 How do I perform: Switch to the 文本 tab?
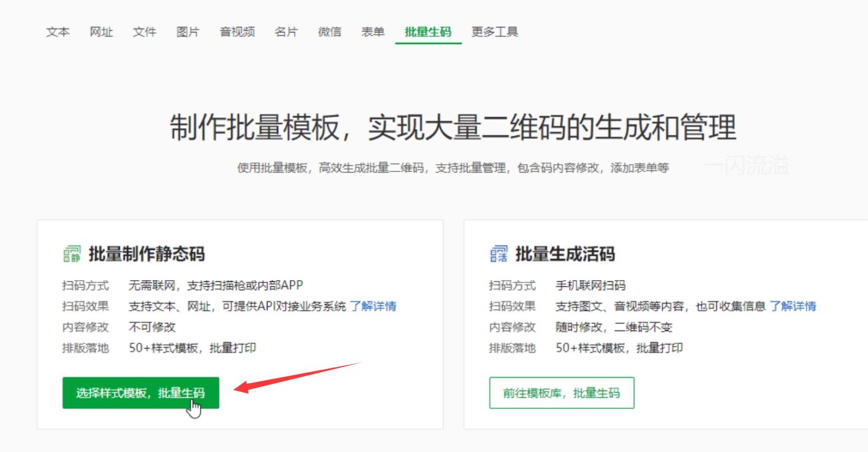click(57, 31)
